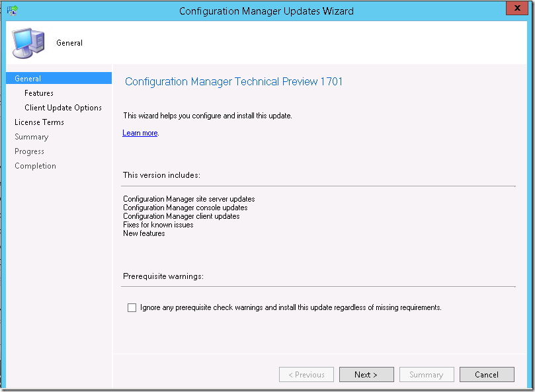
Task: Select General step in sidebar
Action: pos(59,78)
